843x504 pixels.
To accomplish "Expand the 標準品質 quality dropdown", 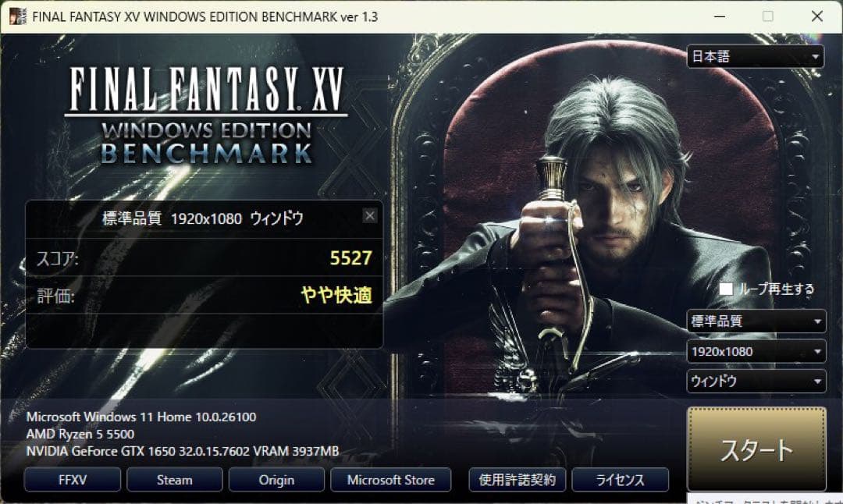I will pos(756,321).
